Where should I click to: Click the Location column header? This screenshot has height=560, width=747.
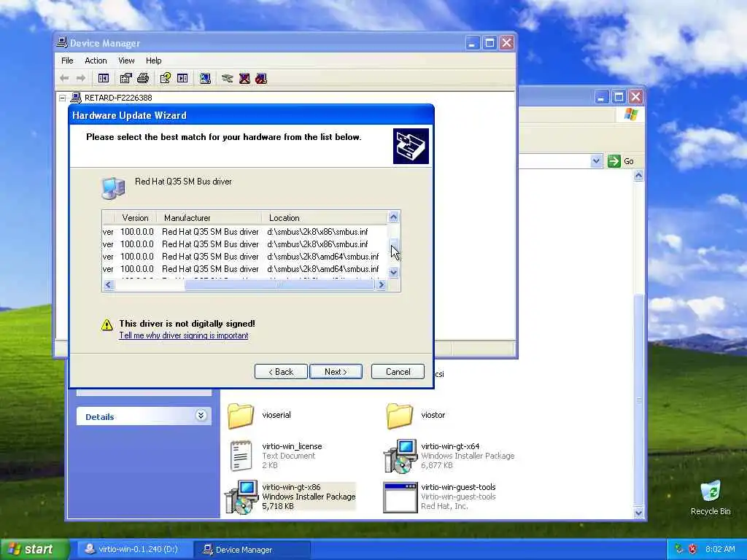(x=324, y=217)
